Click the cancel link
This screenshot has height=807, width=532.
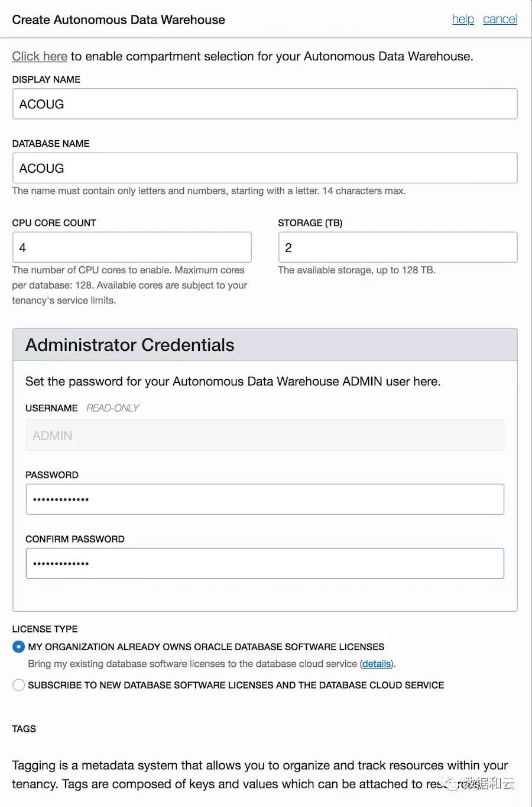click(x=499, y=20)
